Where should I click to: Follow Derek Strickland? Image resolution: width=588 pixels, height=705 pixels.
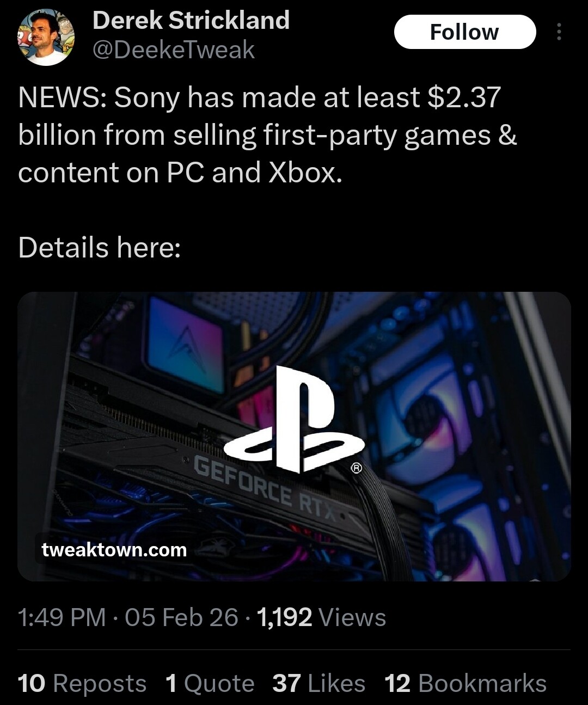[465, 32]
